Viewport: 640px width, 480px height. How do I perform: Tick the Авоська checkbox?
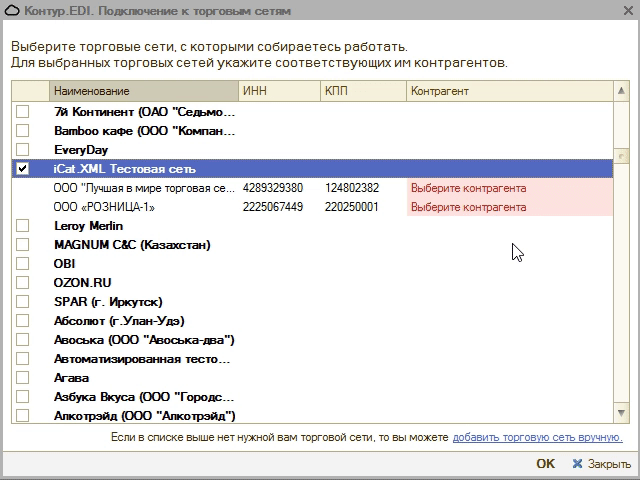coord(22,340)
